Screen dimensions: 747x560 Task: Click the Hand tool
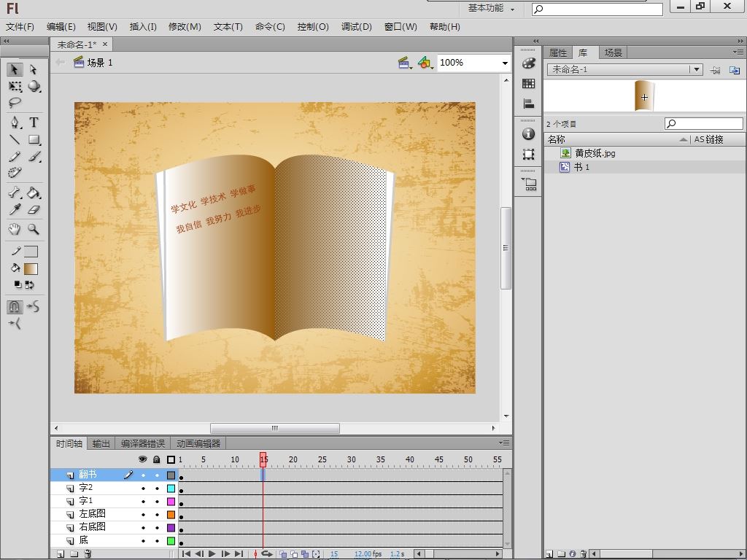(x=15, y=229)
